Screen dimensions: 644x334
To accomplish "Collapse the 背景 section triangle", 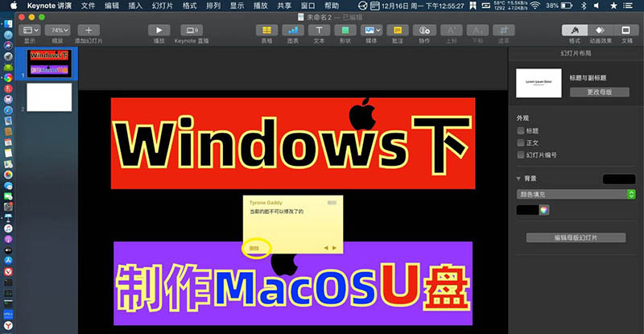I will coord(518,179).
